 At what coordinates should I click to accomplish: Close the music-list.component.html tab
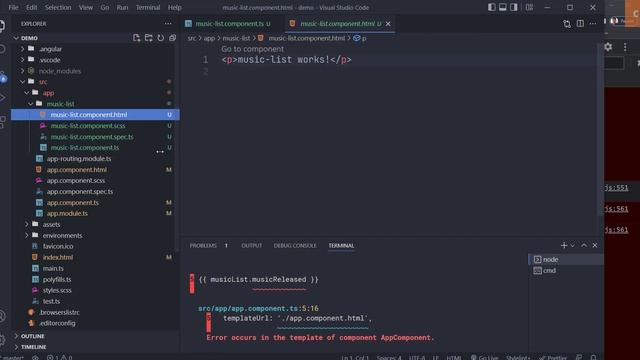pyautogui.click(x=388, y=24)
